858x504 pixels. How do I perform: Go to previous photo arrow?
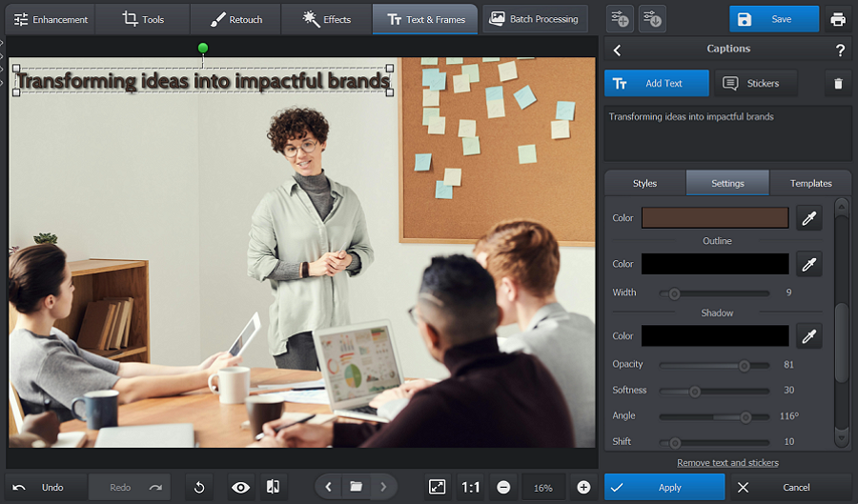coord(328,487)
